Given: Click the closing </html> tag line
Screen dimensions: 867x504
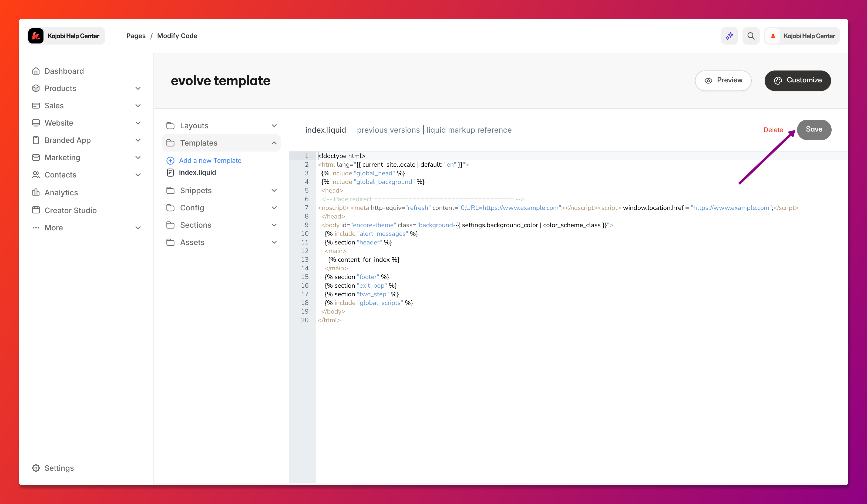Looking at the screenshot, I should [329, 320].
